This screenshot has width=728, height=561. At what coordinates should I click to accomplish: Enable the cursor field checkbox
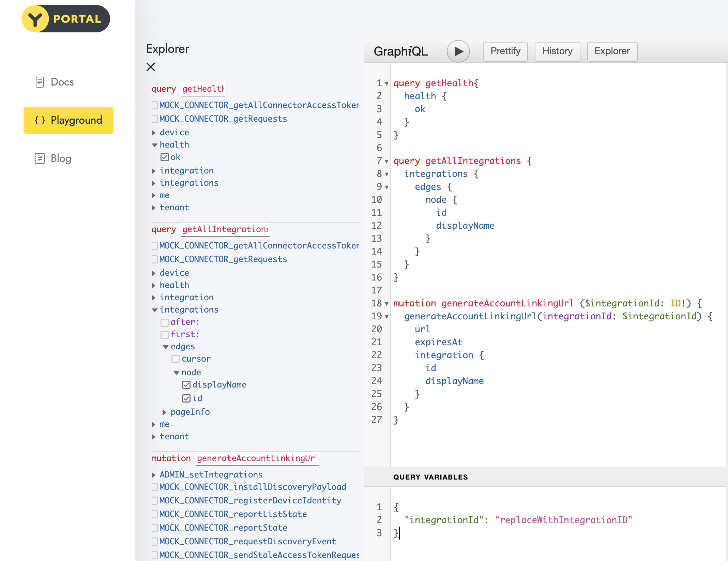coord(176,359)
